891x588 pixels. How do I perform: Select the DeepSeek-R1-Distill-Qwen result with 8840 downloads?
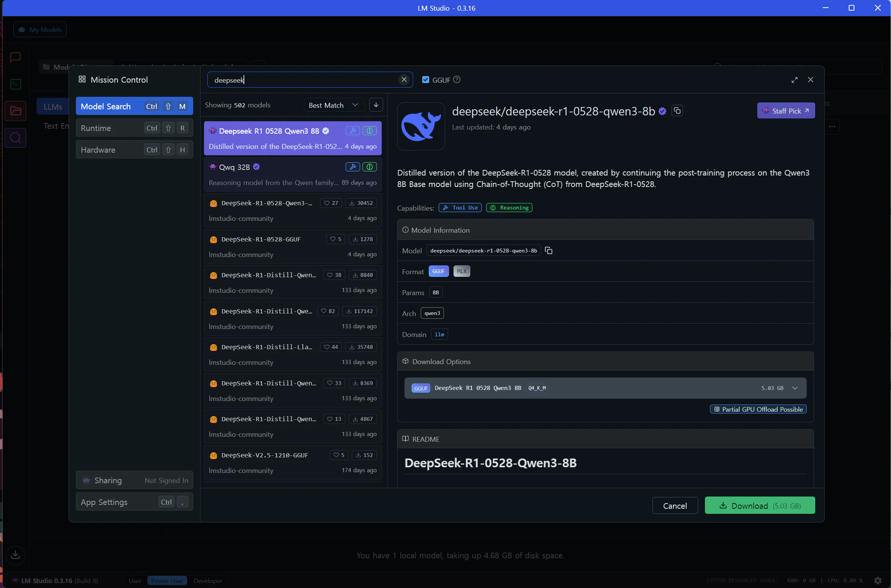pos(293,283)
